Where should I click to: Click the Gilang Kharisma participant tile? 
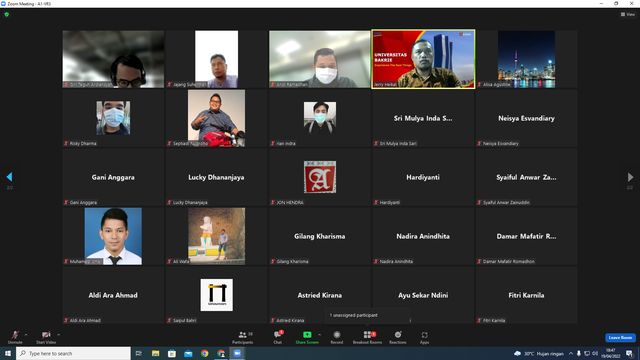320,236
